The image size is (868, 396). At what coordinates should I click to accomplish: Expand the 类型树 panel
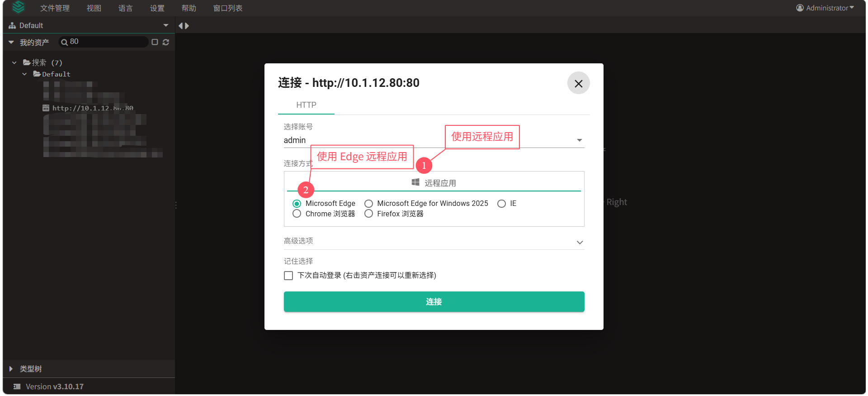tap(11, 369)
